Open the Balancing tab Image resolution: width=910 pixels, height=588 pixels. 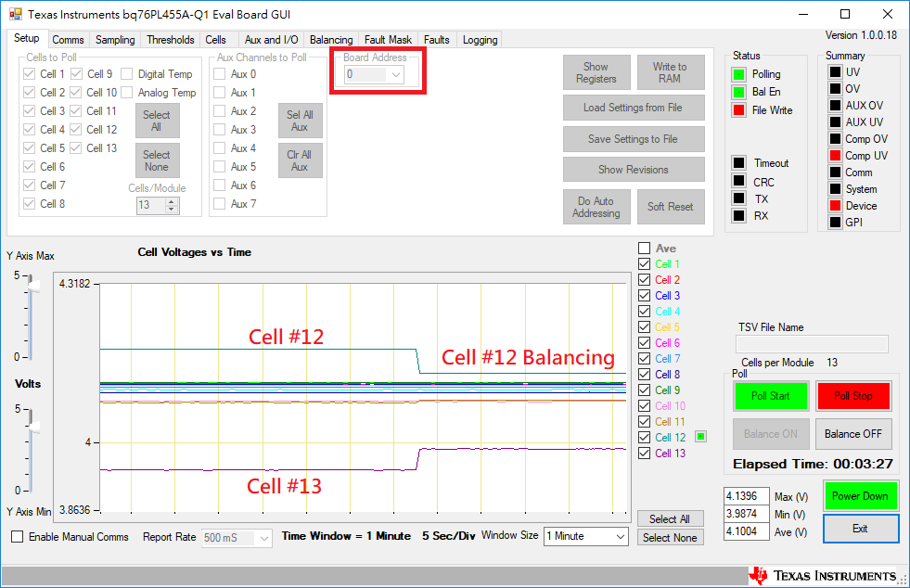pyautogui.click(x=331, y=40)
